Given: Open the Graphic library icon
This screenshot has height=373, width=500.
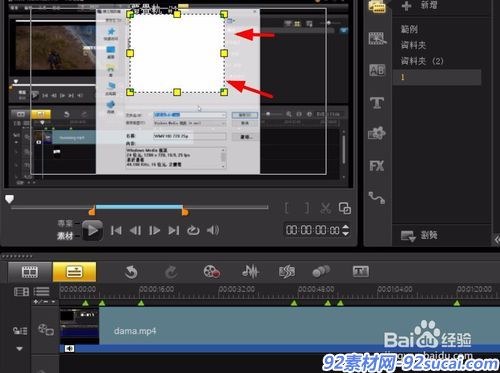Looking at the screenshot, I should point(377,133).
